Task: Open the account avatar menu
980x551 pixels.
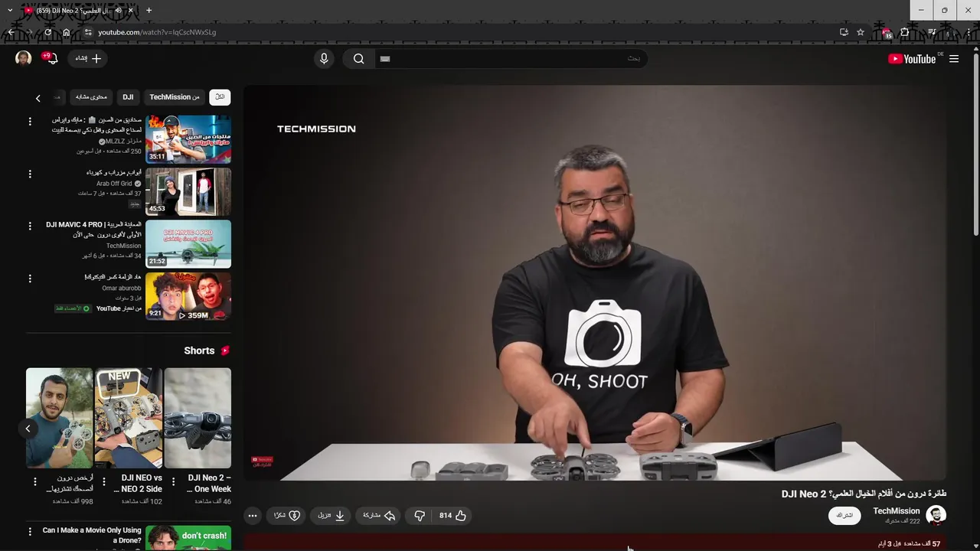Action: click(24, 58)
